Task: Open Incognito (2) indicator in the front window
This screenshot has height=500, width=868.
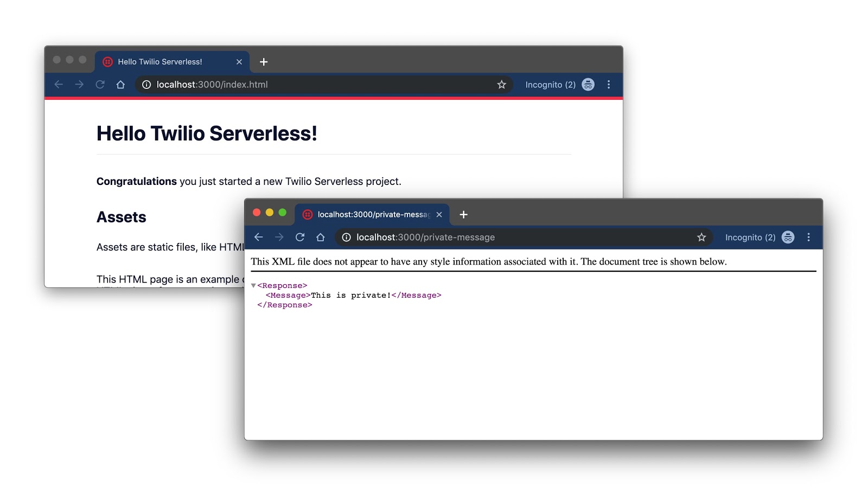Action: (x=759, y=238)
